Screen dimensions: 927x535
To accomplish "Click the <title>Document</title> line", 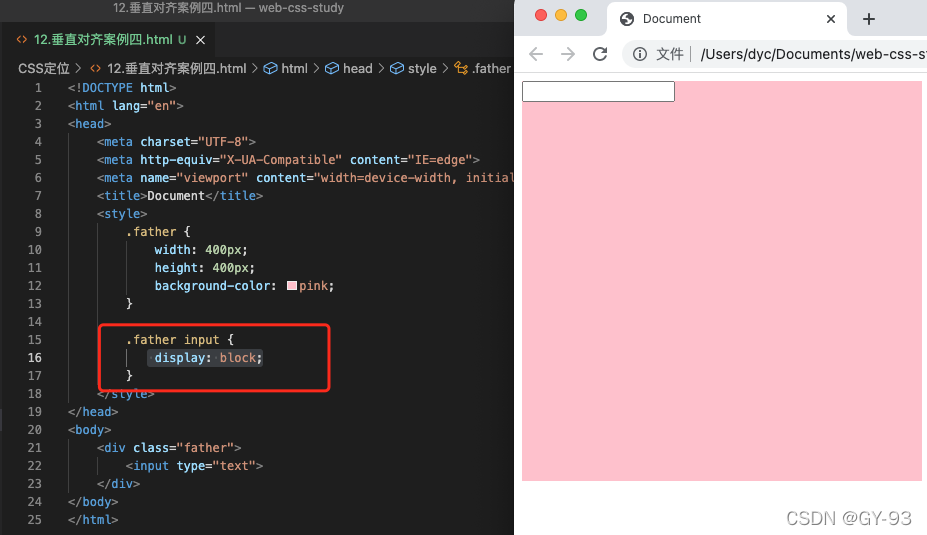I will click(x=180, y=196).
